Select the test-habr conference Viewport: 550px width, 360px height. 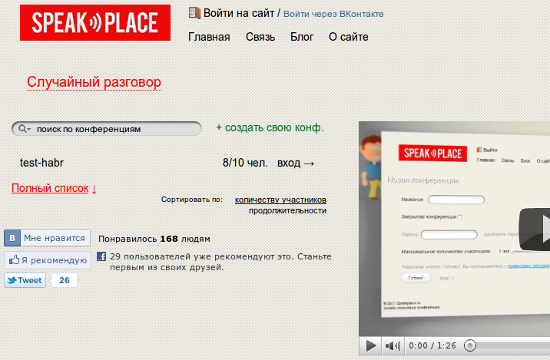coord(42,163)
